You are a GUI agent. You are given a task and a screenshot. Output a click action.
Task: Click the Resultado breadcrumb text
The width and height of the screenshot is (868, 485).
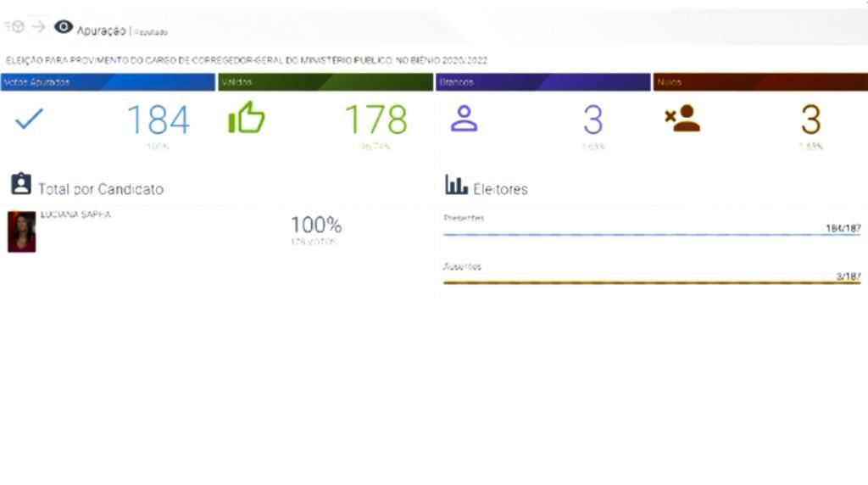pos(151,32)
